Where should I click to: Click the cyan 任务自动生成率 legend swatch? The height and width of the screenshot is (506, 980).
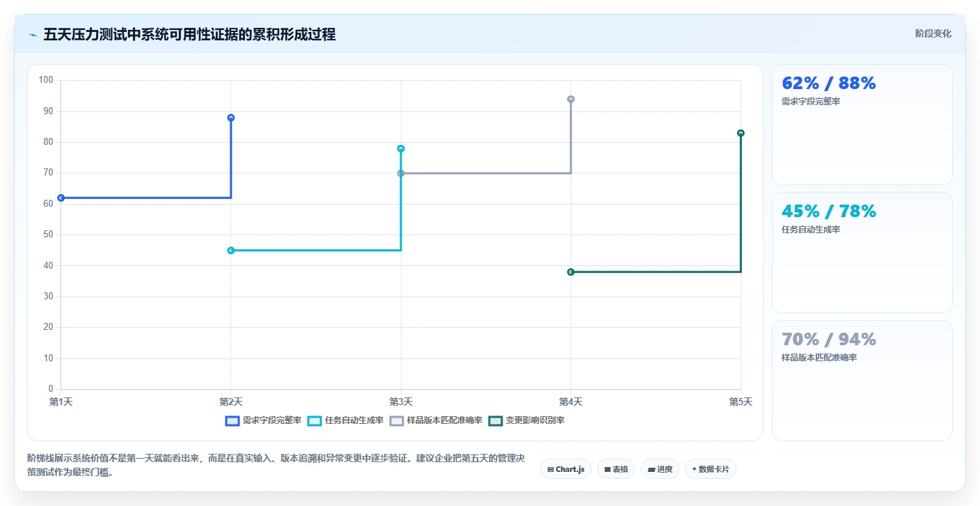pyautogui.click(x=315, y=420)
